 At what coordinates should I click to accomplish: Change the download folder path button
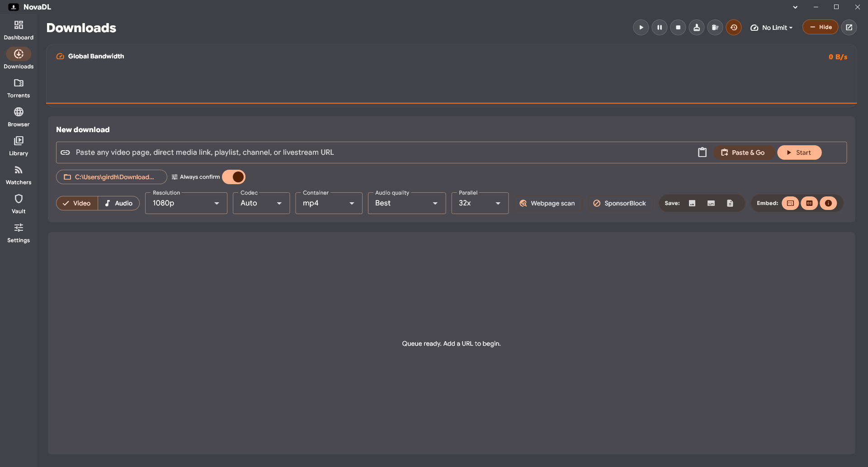pyautogui.click(x=112, y=177)
